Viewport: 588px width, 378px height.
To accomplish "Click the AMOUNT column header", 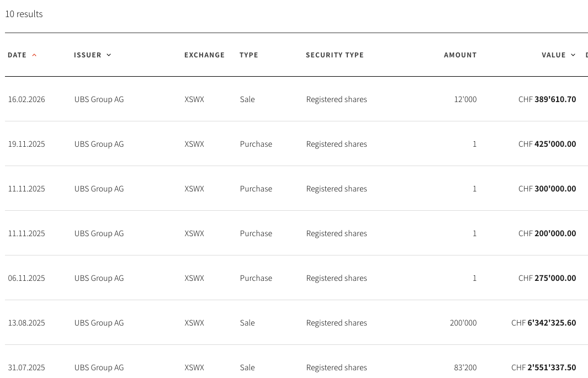I will click(460, 55).
